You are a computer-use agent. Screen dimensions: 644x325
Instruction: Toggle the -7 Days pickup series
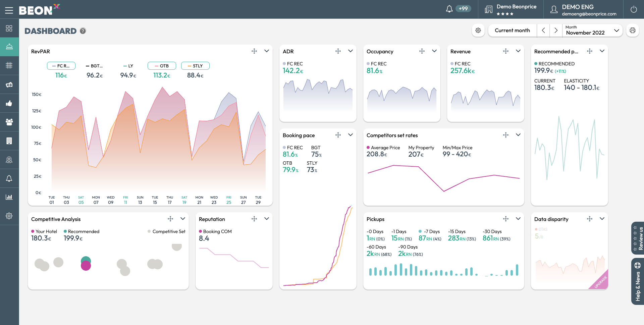tap(429, 231)
